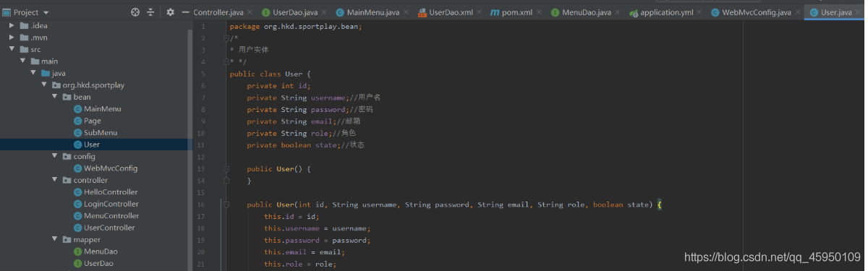The height and width of the screenshot is (271, 868).
Task: Hide the Project panel with the minus icon
Action: (x=186, y=12)
